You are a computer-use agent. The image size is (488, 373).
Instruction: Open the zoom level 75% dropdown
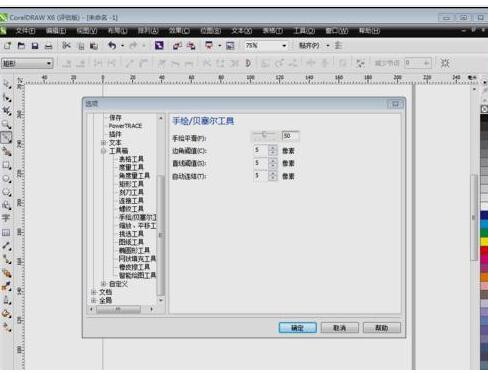(x=284, y=46)
